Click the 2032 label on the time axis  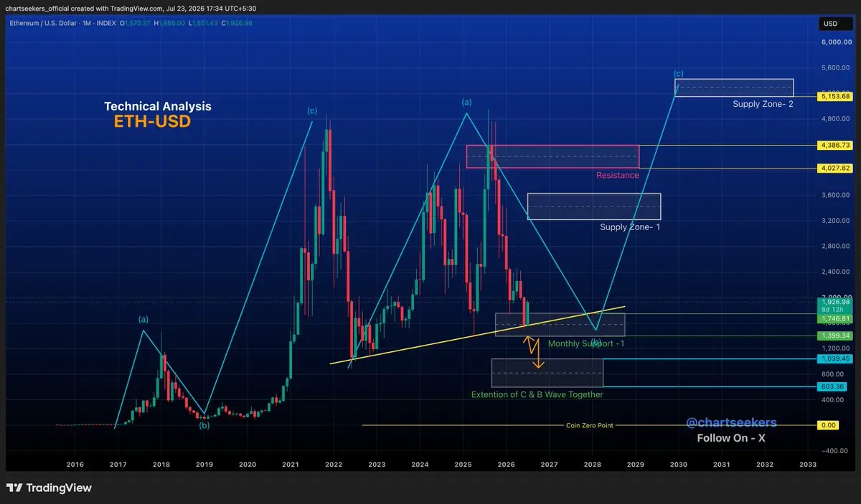(x=765, y=465)
